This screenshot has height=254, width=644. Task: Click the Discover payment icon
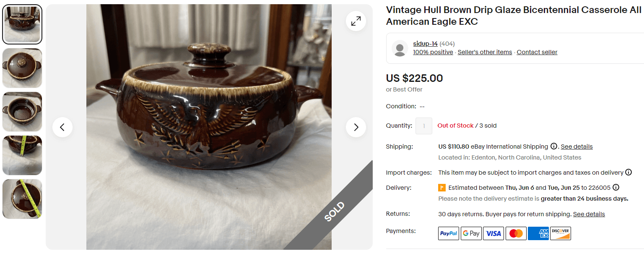pyautogui.click(x=561, y=233)
